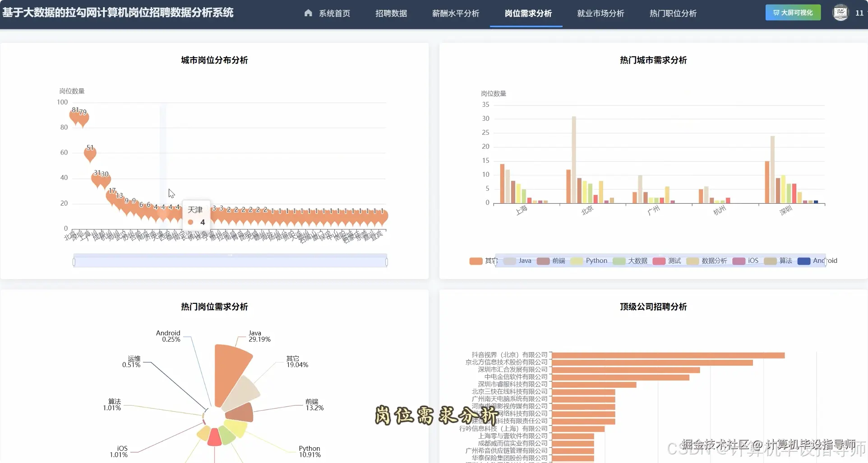Click the 北京三快在线科技有限公司 company label
Screen dimensions: 868x463
[509, 392]
